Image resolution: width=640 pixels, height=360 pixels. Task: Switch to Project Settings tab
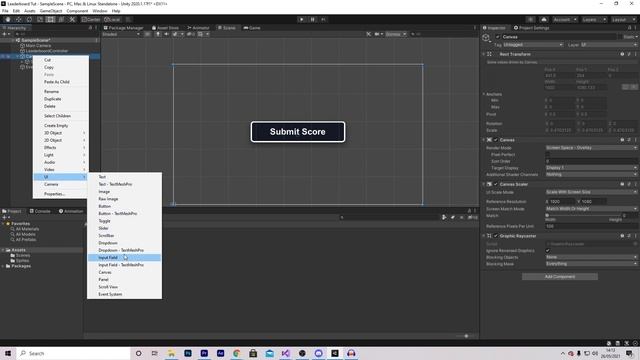point(531,28)
